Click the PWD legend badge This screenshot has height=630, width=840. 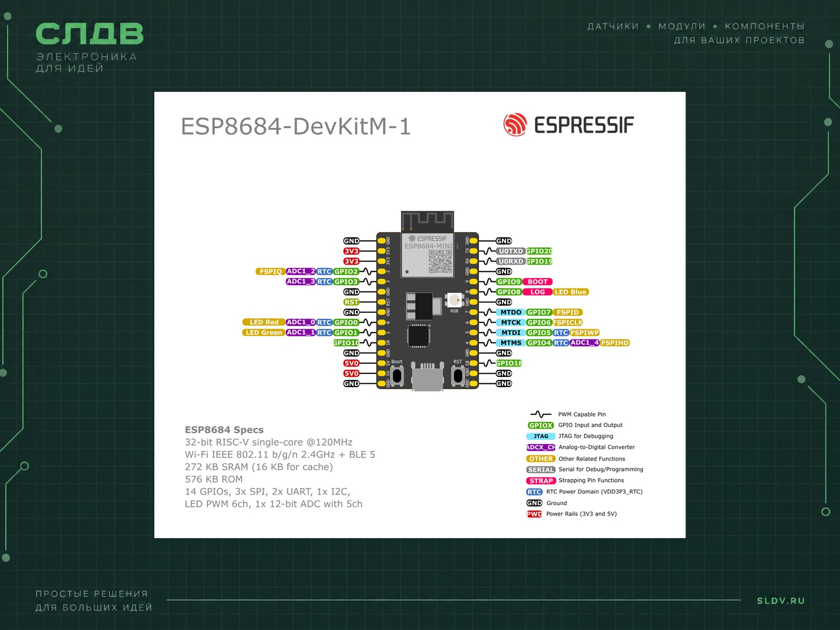click(534, 514)
